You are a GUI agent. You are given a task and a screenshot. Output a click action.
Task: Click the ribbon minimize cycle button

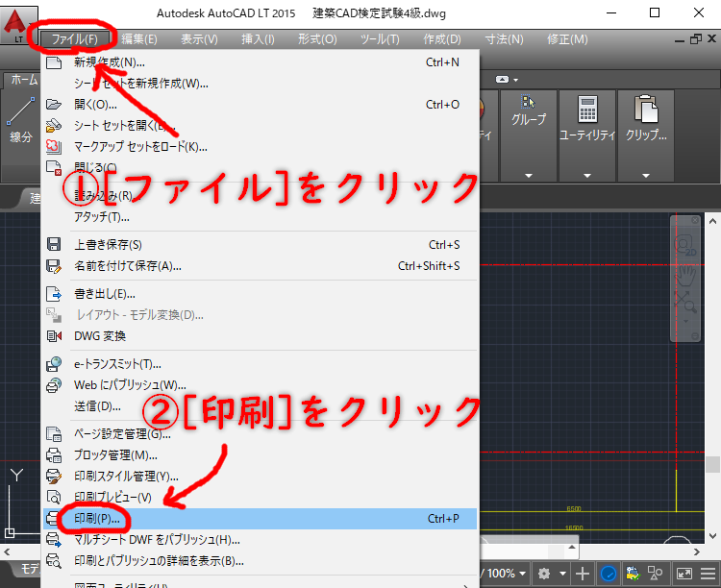point(502,80)
